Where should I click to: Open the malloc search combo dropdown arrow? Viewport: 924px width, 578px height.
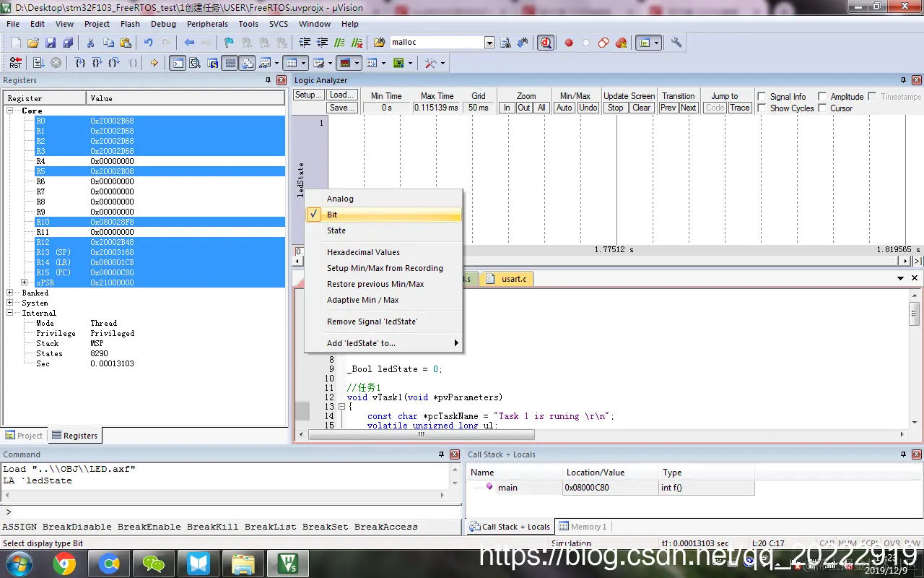(489, 43)
